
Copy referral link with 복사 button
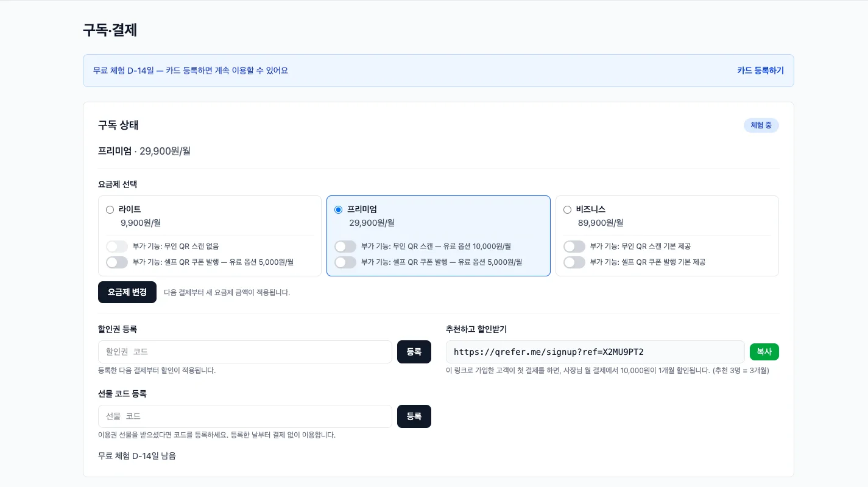764,352
